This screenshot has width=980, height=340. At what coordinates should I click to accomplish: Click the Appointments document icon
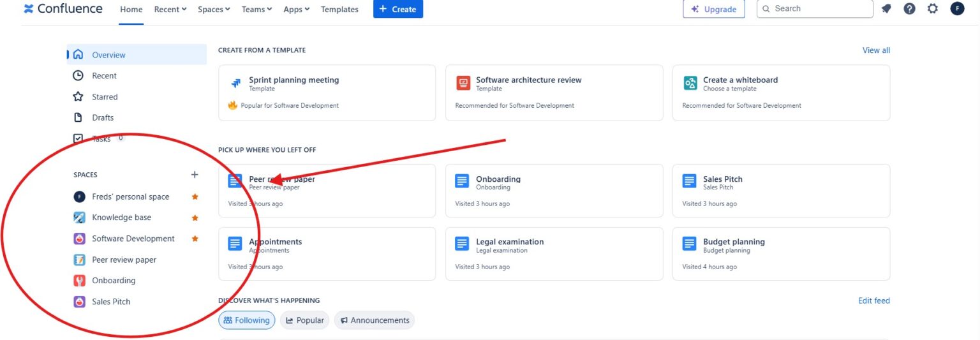click(x=235, y=244)
